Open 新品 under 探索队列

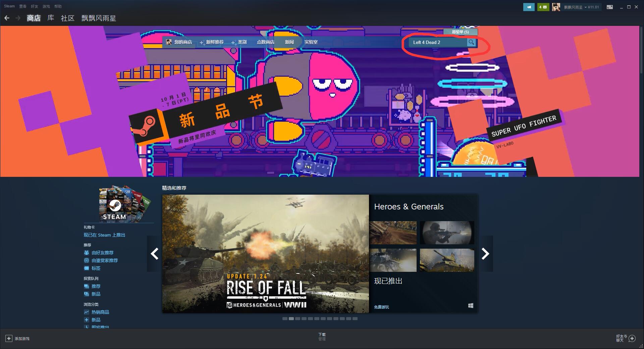[x=96, y=294]
